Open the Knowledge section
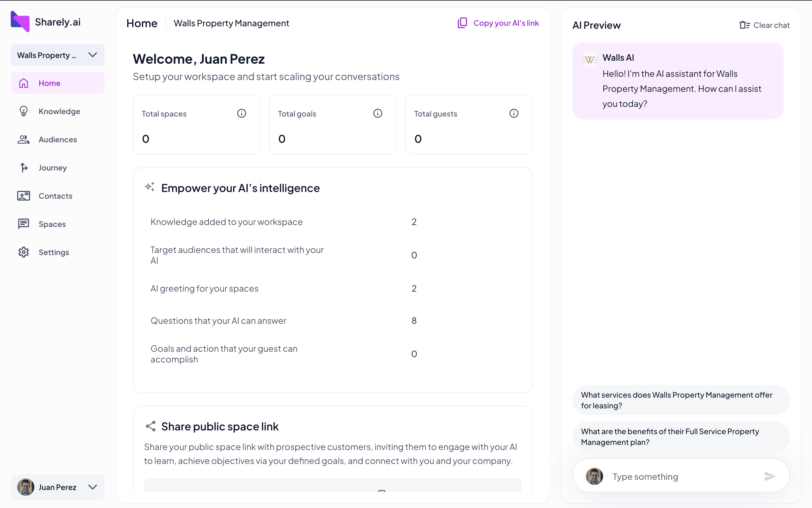The height and width of the screenshot is (508, 812). (57, 111)
